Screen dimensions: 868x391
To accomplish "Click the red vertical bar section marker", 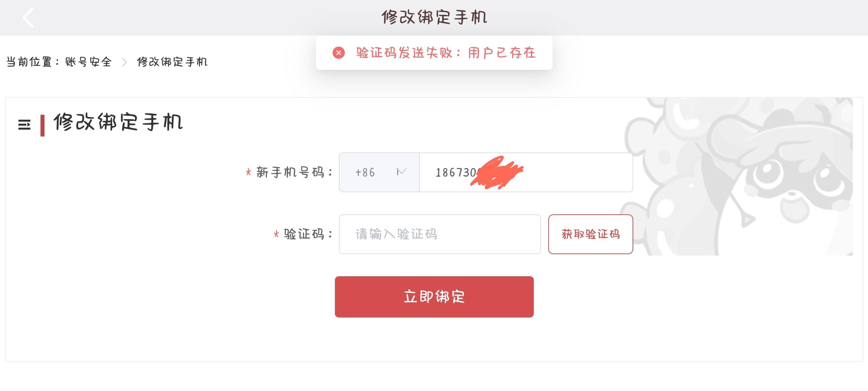I will coord(42,126).
